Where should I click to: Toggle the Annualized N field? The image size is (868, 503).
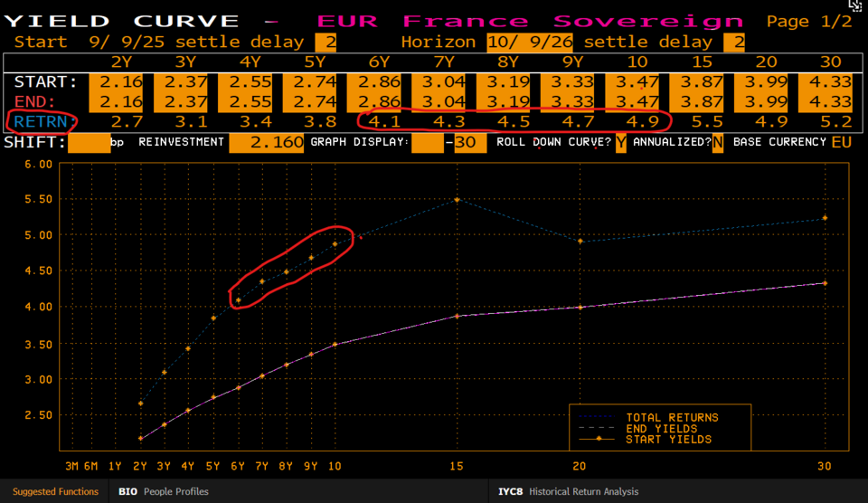(717, 143)
